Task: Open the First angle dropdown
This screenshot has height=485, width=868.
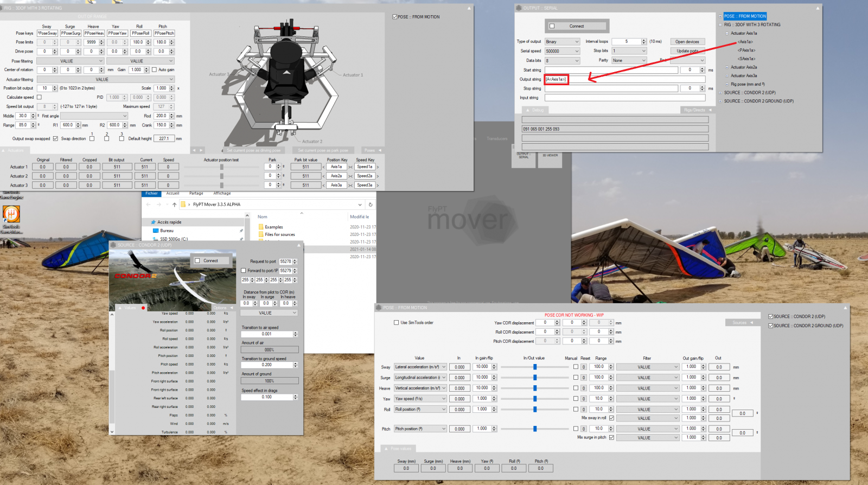Action: pos(94,116)
